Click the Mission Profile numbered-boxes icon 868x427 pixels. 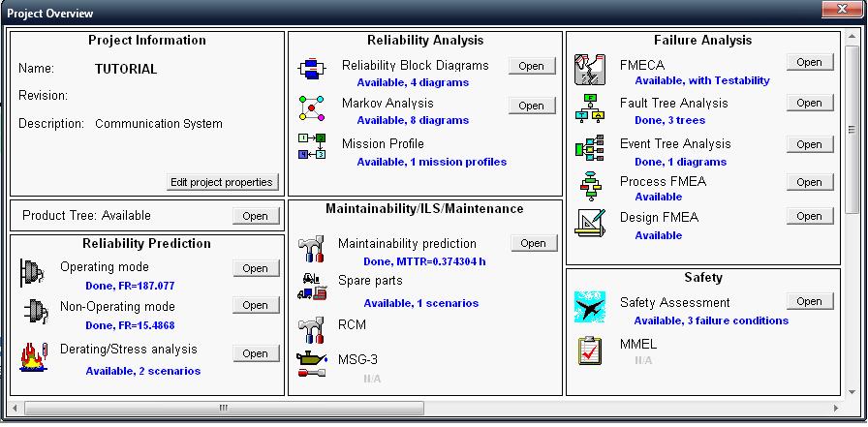coord(312,146)
